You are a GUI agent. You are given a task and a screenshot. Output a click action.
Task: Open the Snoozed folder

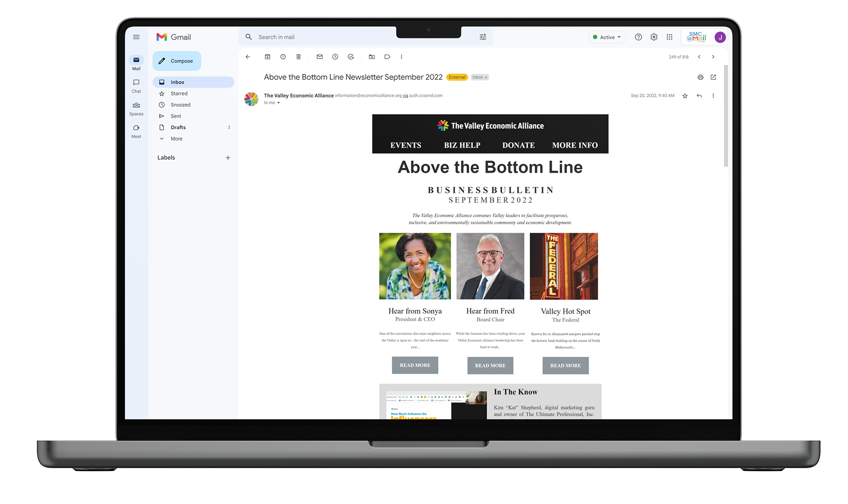(x=193, y=105)
